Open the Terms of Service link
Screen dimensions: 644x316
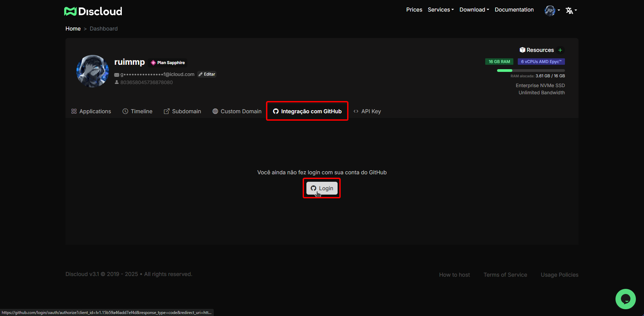(505, 275)
